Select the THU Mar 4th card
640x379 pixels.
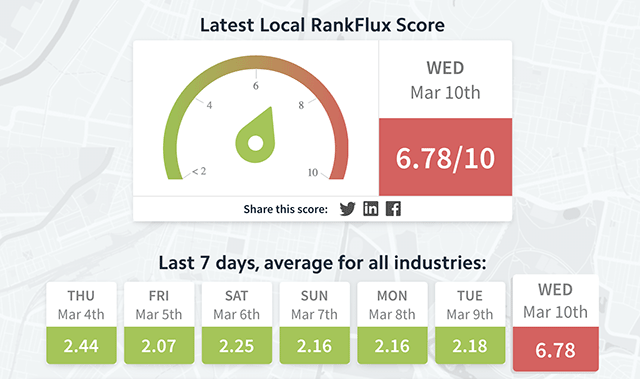coord(81,323)
